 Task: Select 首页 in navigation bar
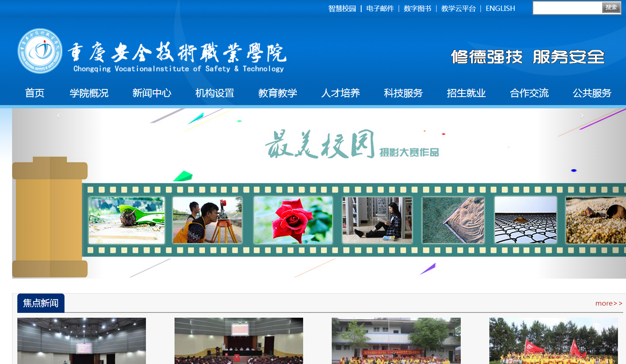click(35, 93)
